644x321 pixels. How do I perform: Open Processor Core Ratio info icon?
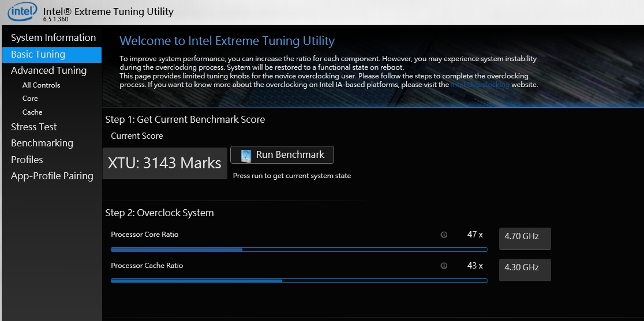(x=444, y=235)
